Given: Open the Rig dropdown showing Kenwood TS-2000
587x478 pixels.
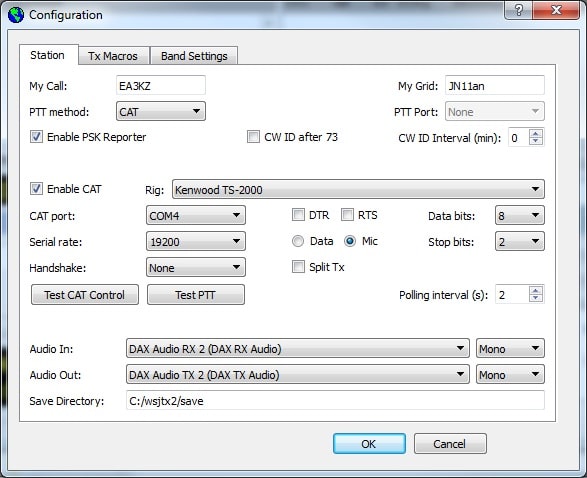Looking at the screenshot, I should (358, 189).
